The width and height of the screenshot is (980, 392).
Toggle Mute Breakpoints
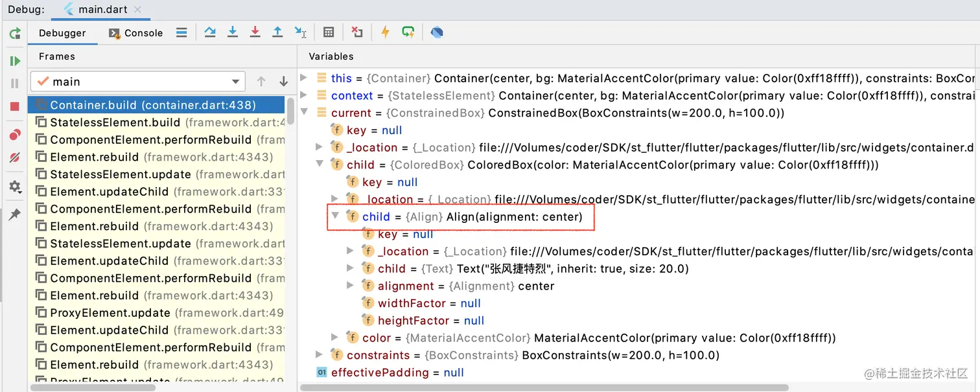pos(14,157)
